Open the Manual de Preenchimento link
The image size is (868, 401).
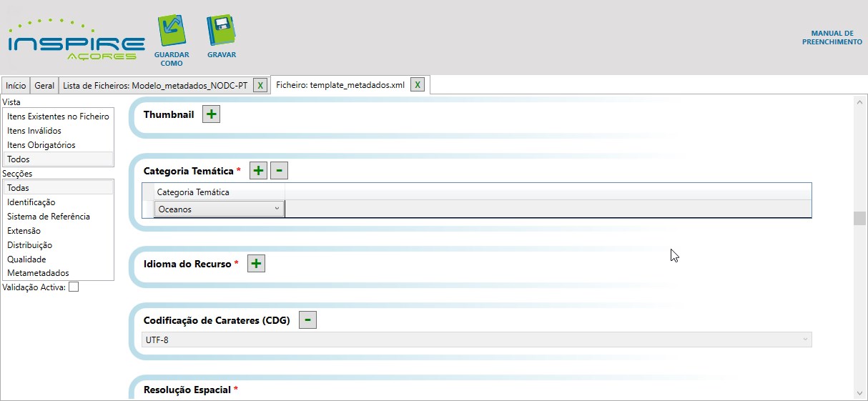pyautogui.click(x=832, y=38)
